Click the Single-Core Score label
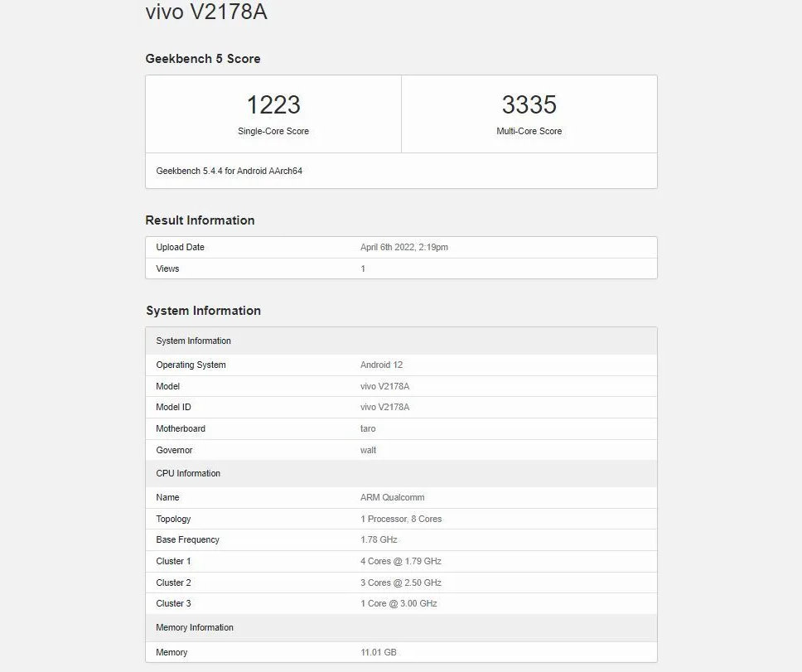The image size is (802, 672). 273,132
